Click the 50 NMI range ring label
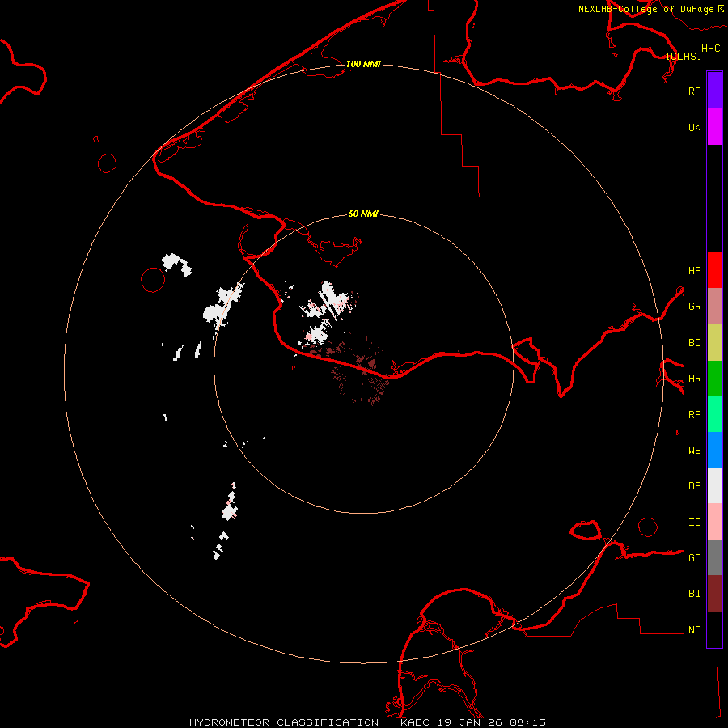The width and height of the screenshot is (728, 728). [363, 214]
